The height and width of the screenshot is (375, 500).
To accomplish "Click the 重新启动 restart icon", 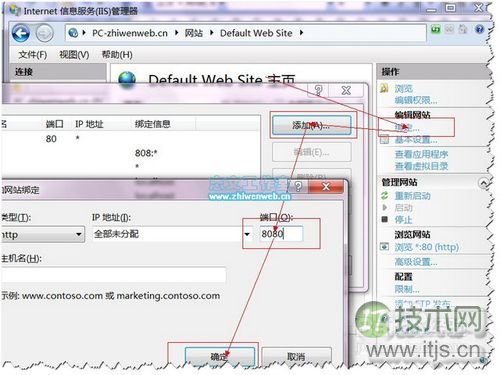I will tap(385, 195).
